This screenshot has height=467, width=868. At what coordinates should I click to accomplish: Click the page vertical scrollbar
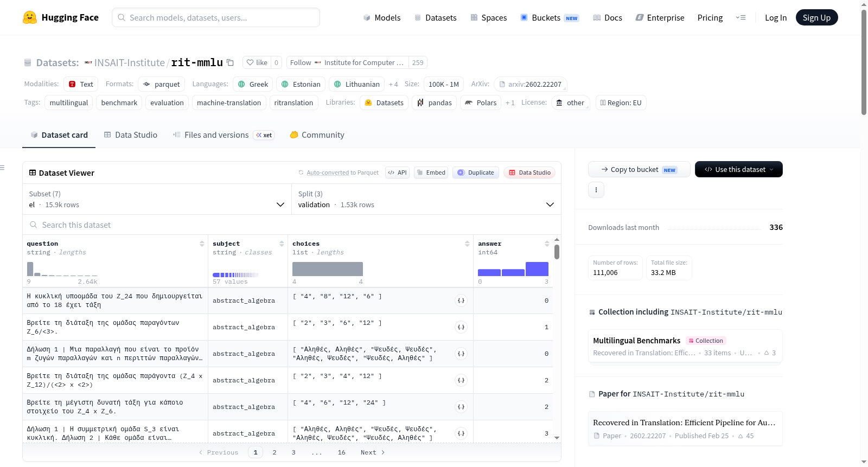click(864, 62)
